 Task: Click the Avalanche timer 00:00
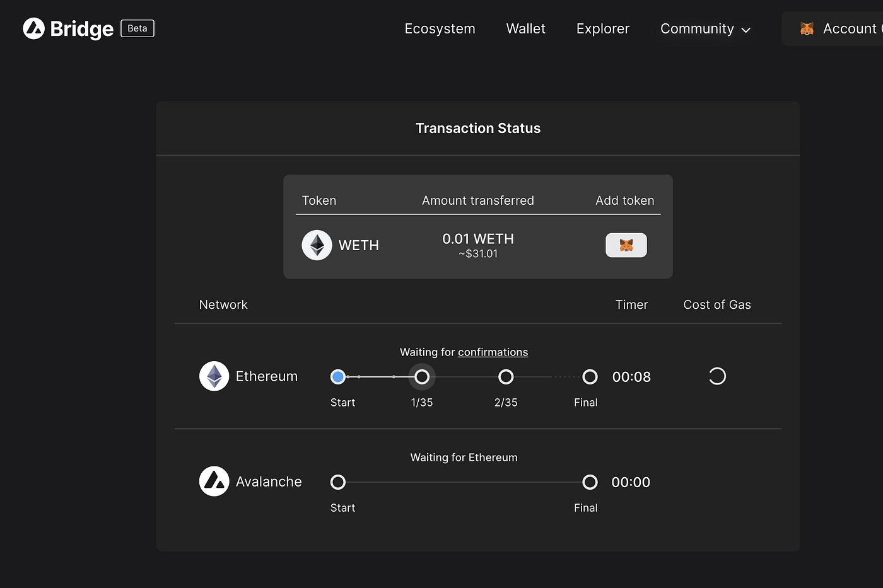(631, 482)
